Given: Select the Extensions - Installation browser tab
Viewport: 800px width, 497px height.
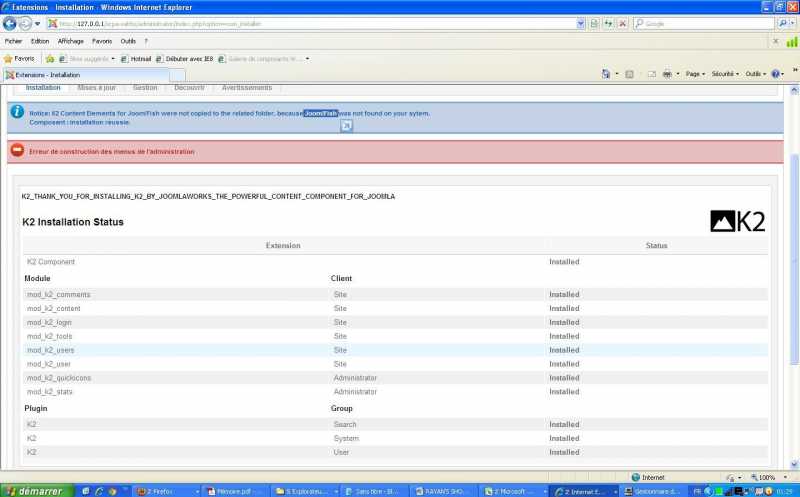Looking at the screenshot, I should tap(86, 75).
